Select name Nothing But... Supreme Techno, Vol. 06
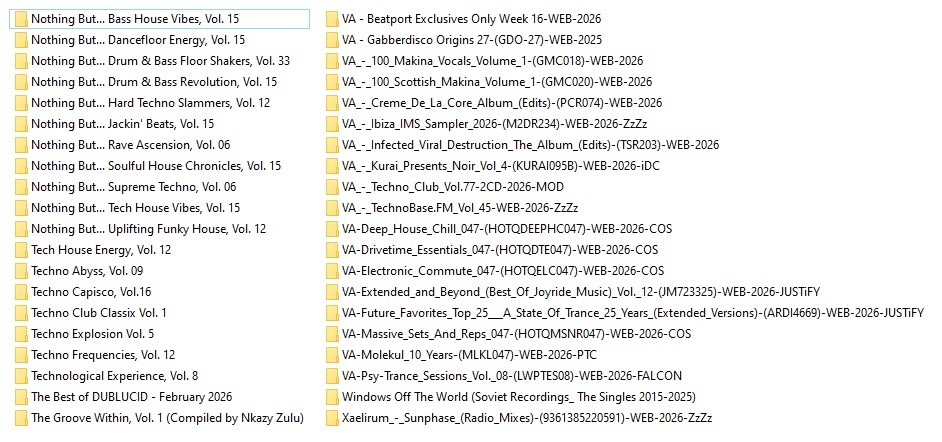Viewport: 942px width, 442px height. pyautogui.click(x=134, y=187)
